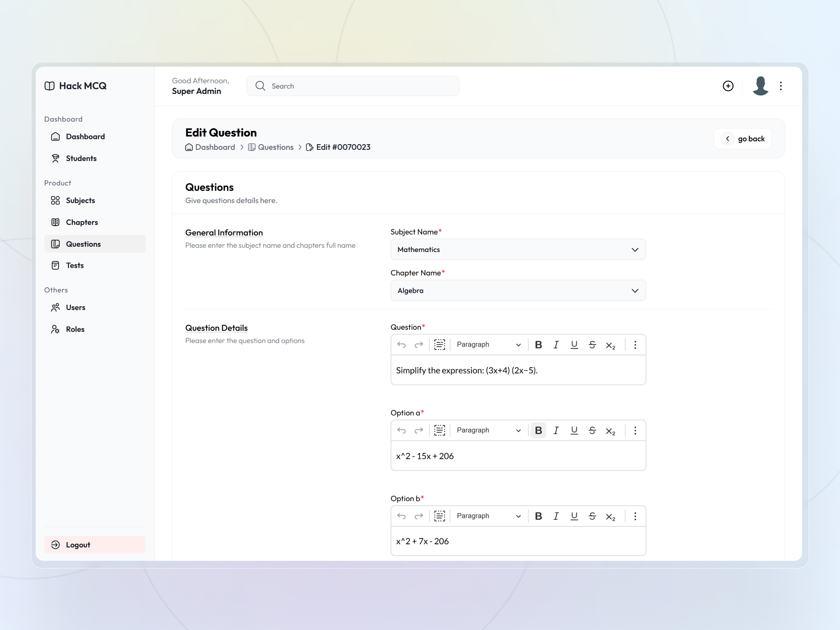Open the Tests section in the sidebar
The width and height of the screenshot is (840, 630).
coord(75,265)
